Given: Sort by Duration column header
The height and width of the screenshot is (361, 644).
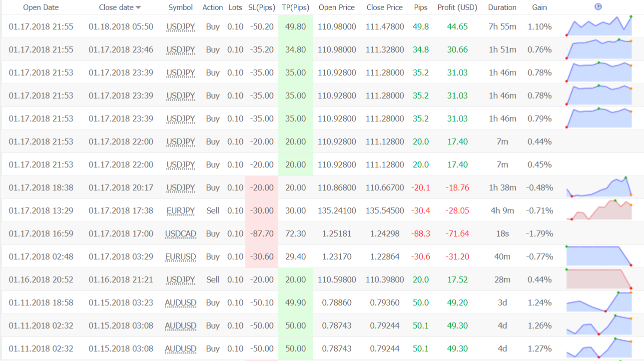Looking at the screenshot, I should [503, 7].
